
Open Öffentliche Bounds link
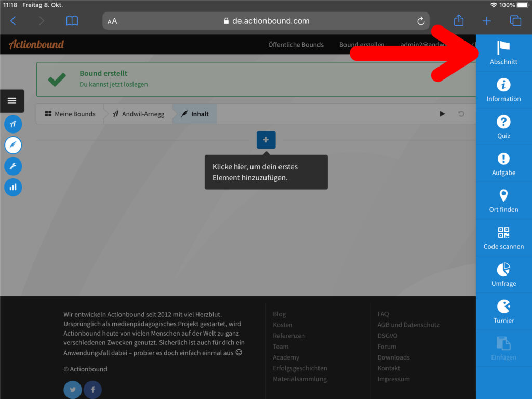coord(296,45)
